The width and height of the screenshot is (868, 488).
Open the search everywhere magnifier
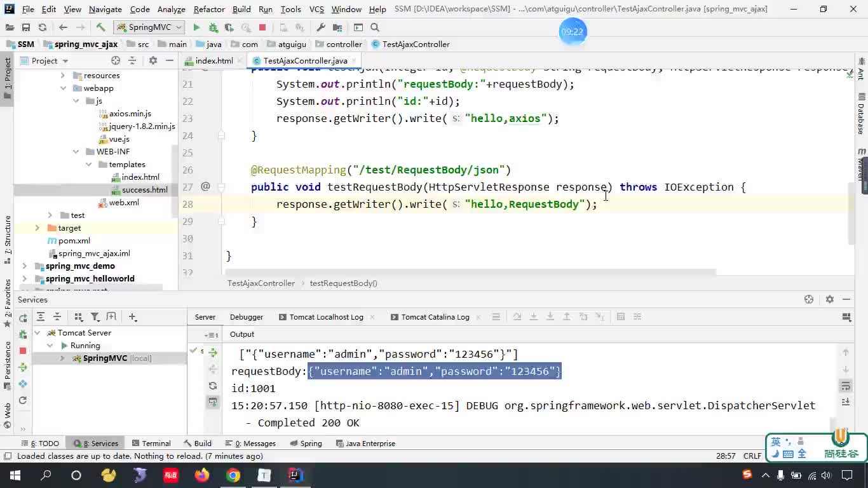(375, 27)
